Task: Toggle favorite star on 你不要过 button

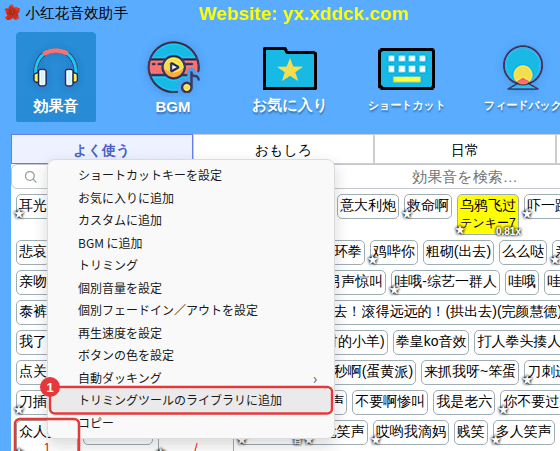Action: [x=504, y=410]
